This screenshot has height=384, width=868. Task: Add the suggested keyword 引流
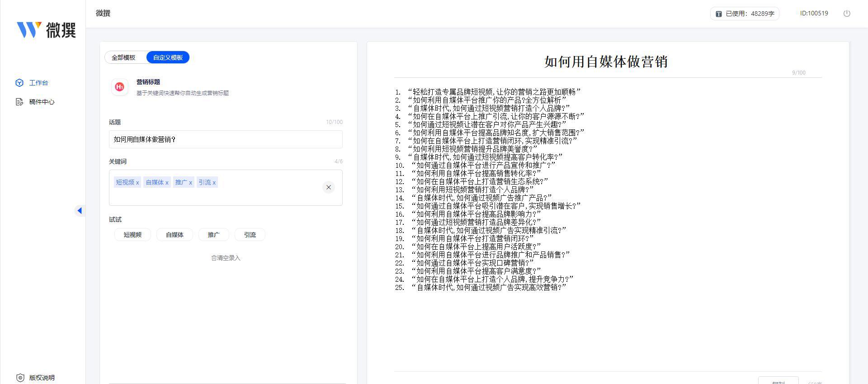(250, 235)
